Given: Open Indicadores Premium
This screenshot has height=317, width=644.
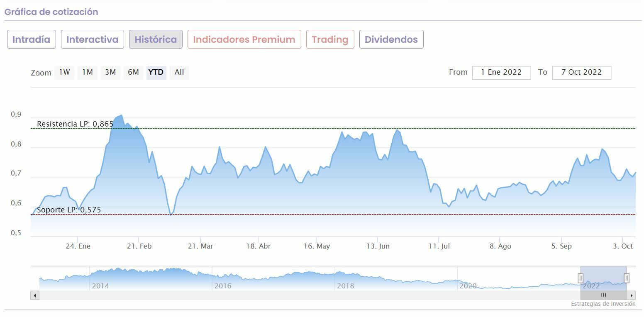Looking at the screenshot, I should [244, 39].
